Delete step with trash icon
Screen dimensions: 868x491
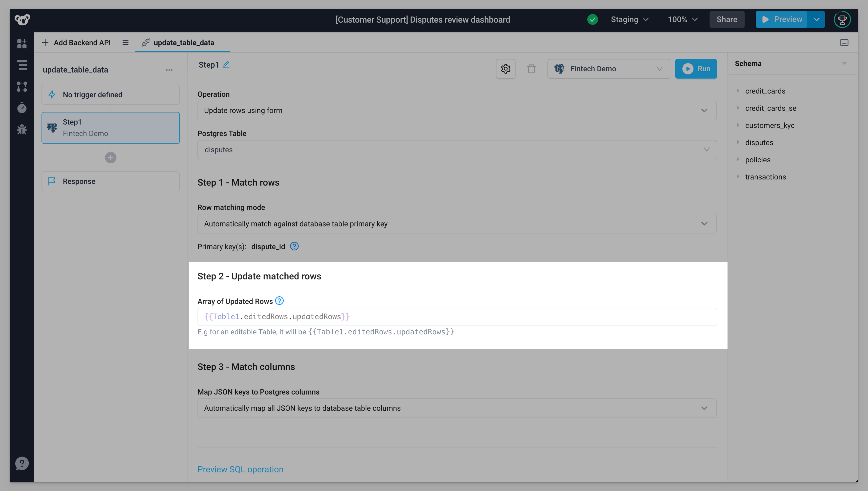(531, 69)
